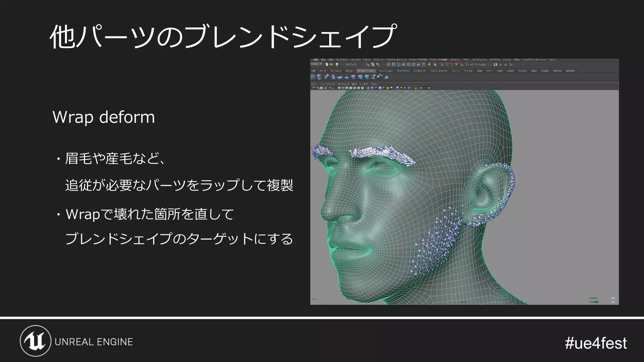Screen dimensions: 644x362
Task: Select by hierarchy mode icon
Action: (x=368, y=64)
